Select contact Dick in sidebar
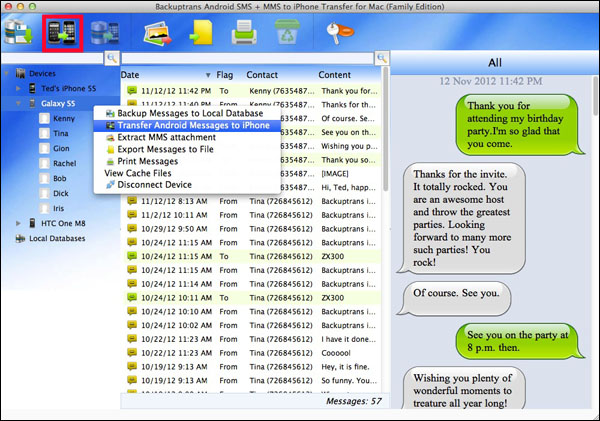This screenshot has height=421, width=600. [61, 193]
